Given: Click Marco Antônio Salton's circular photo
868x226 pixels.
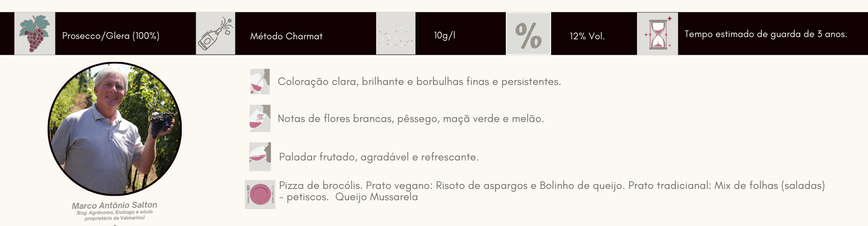Looking at the screenshot, I should coord(115,129).
